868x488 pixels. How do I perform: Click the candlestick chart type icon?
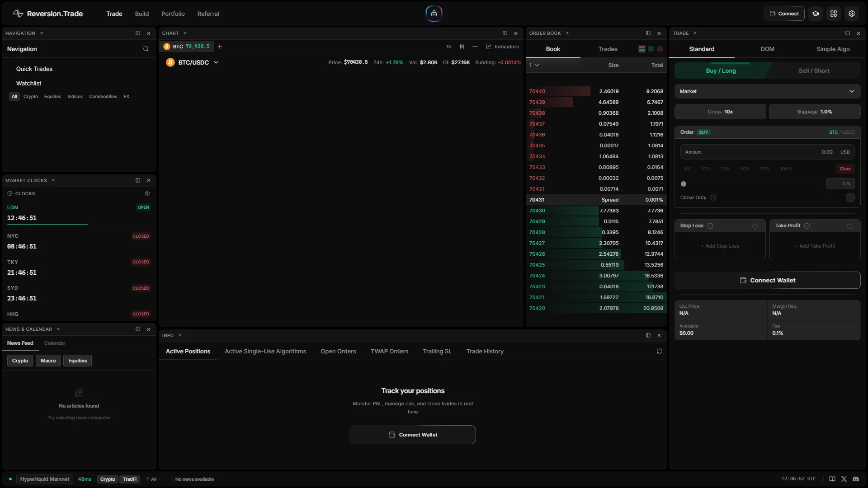[462, 47]
